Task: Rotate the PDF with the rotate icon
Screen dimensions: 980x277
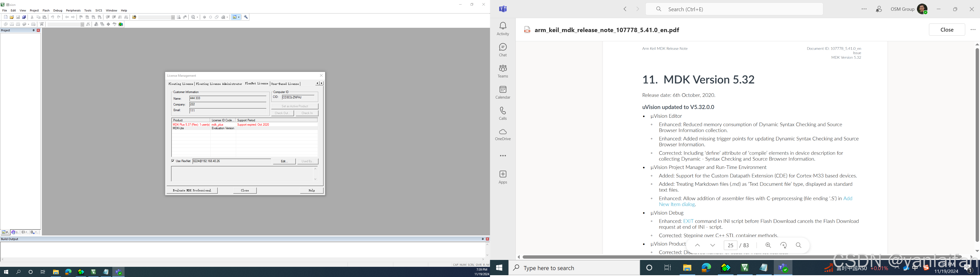Action: pos(783,245)
